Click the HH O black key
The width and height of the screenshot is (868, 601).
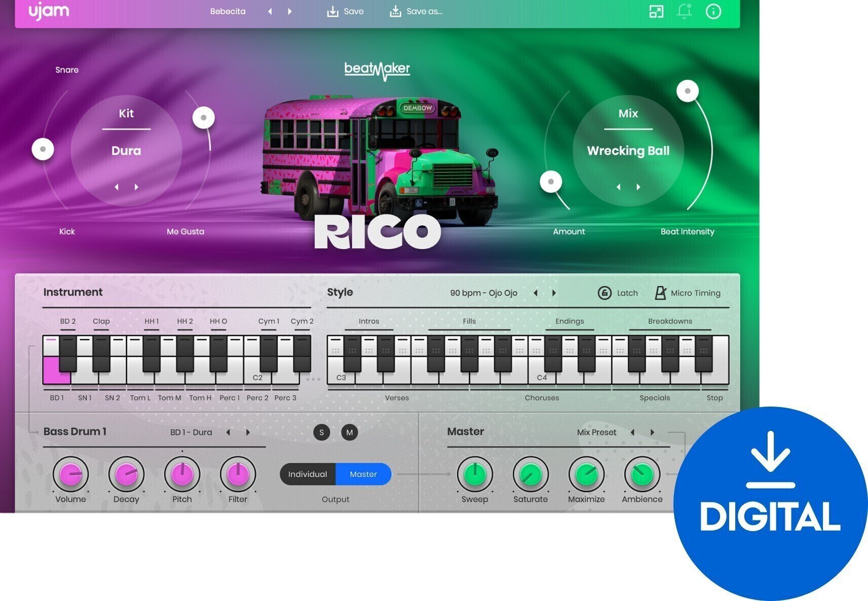click(x=218, y=353)
